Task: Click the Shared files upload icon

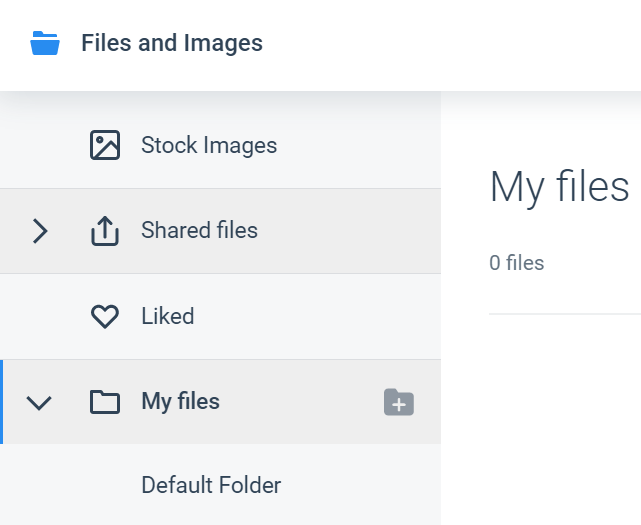Action: [105, 231]
